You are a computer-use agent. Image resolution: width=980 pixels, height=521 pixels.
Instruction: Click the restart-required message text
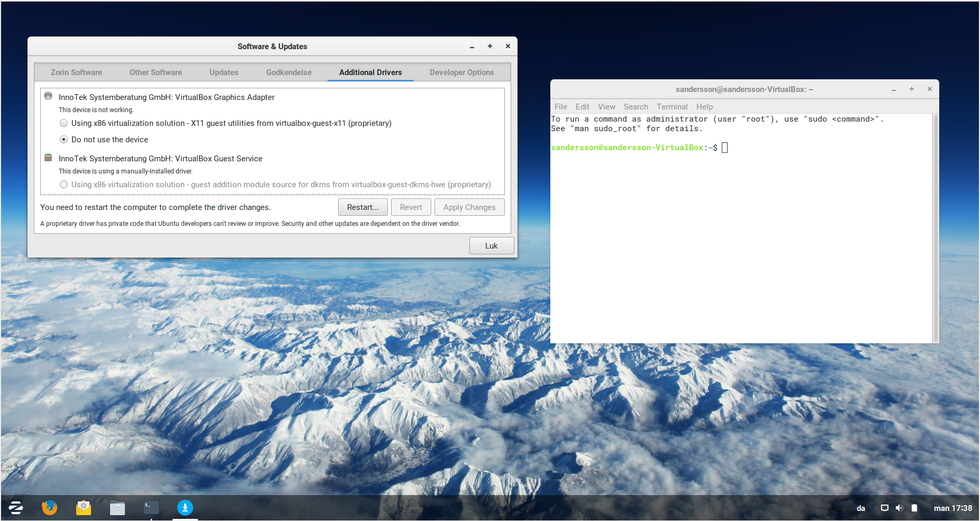point(156,207)
